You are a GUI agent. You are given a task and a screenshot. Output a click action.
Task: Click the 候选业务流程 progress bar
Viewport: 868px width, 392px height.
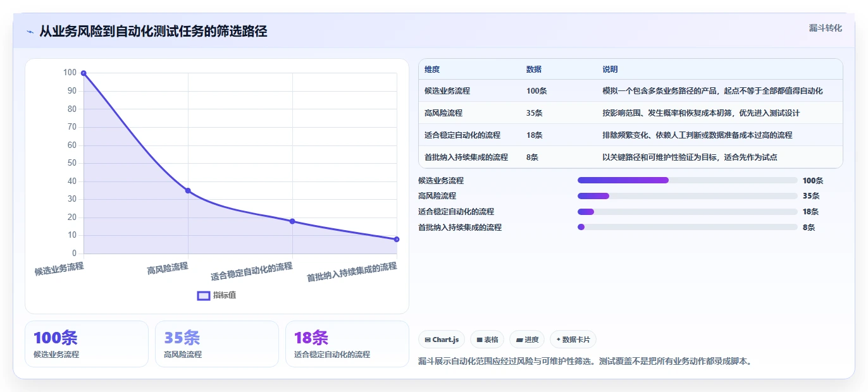(687, 180)
